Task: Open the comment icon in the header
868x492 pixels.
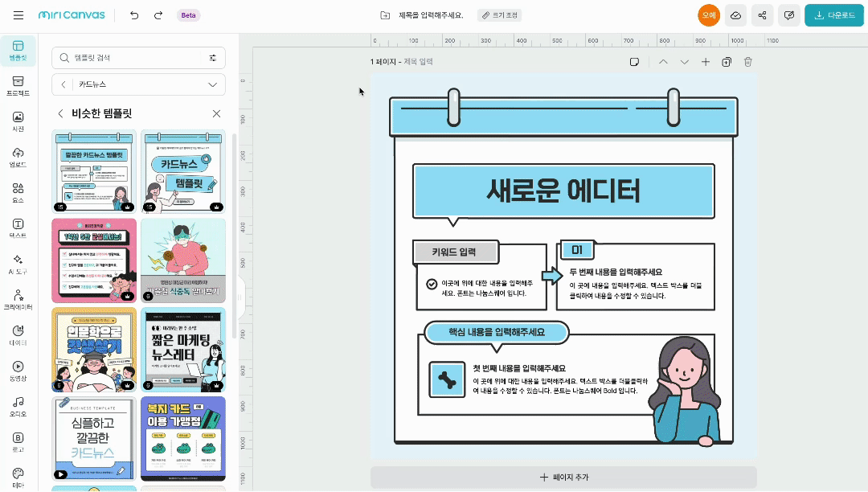Action: pos(789,15)
